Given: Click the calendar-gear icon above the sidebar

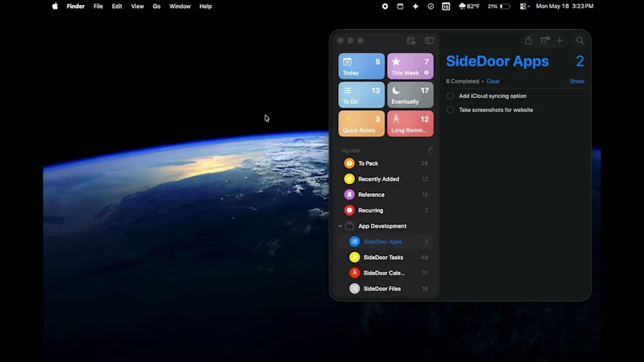Looking at the screenshot, I should [411, 41].
